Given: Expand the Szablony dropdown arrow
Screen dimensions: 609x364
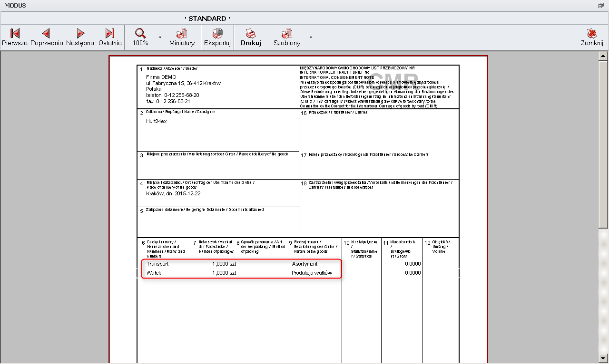Looking at the screenshot, I should point(311,37).
